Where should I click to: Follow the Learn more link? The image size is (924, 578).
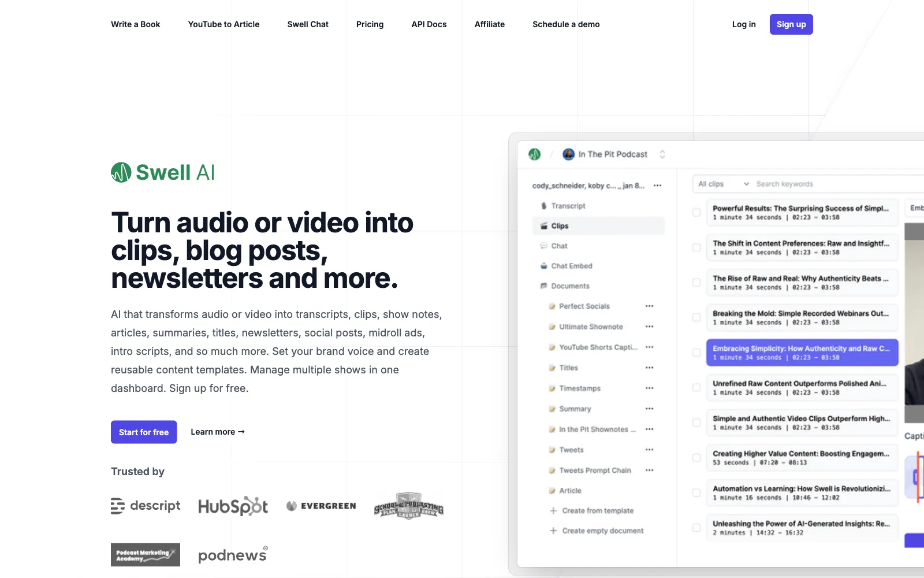coord(218,432)
